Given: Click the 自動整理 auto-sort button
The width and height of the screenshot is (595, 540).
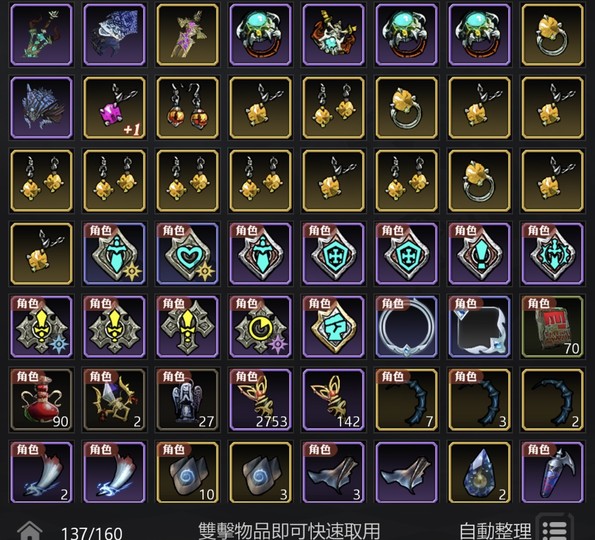Looking at the screenshot, I should (495, 531).
